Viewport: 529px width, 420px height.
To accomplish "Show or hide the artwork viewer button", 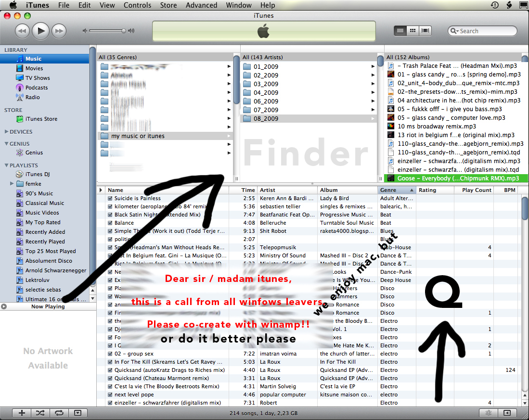I will [x=78, y=413].
